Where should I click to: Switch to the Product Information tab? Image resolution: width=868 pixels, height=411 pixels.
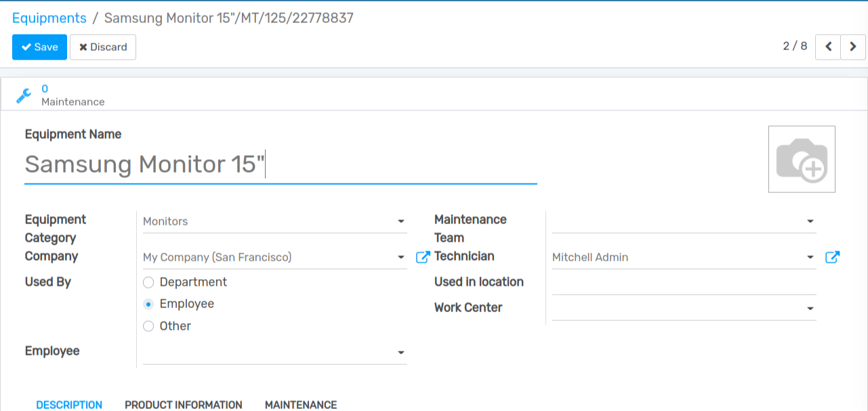pos(183,405)
